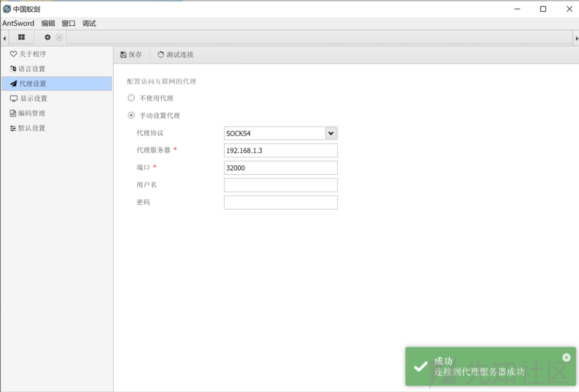Minimize the 中国蚁剑 window

click(517, 9)
